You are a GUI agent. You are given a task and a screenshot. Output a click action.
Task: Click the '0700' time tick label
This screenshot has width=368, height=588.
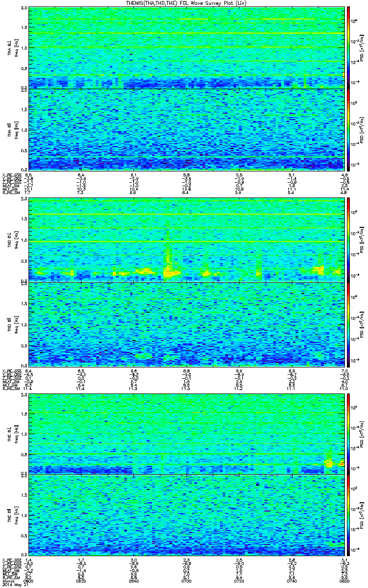coord(186,582)
